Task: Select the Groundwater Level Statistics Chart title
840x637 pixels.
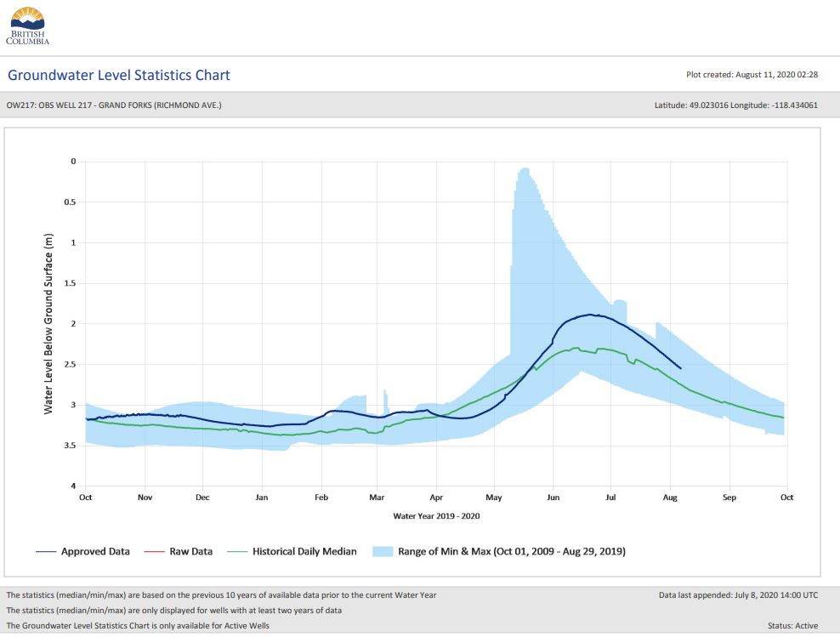Action: pos(119,75)
